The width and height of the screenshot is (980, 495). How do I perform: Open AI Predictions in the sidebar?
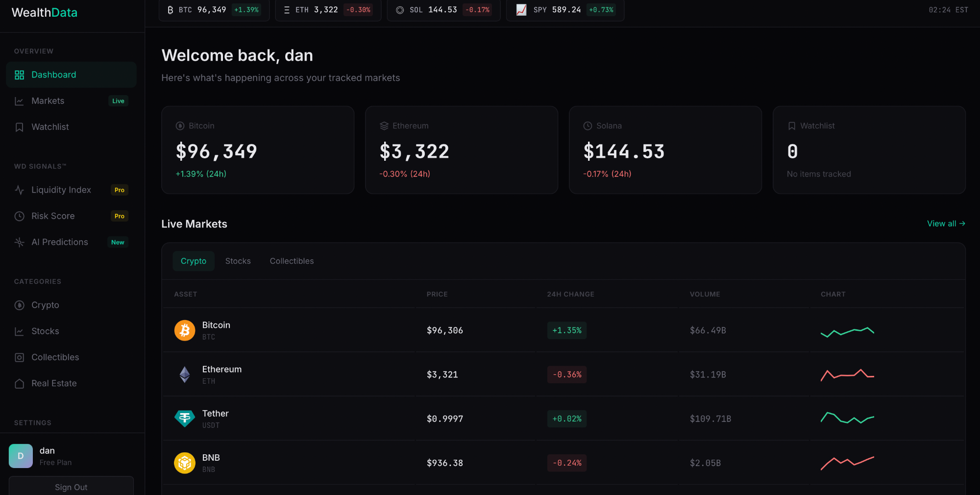19,242
